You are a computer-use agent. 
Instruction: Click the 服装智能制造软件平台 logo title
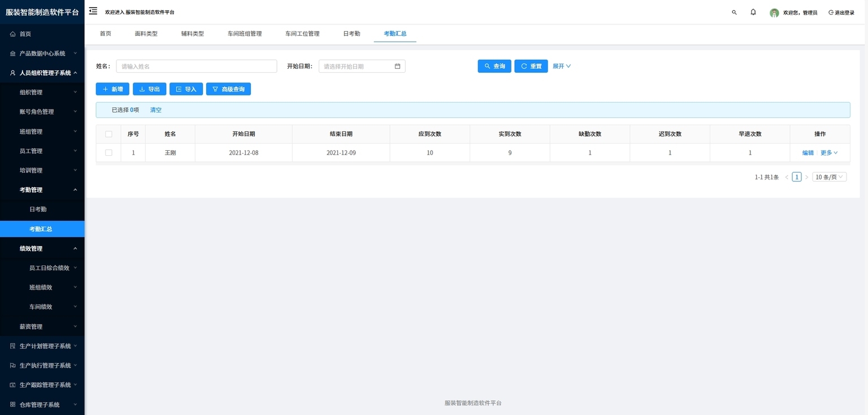click(42, 12)
